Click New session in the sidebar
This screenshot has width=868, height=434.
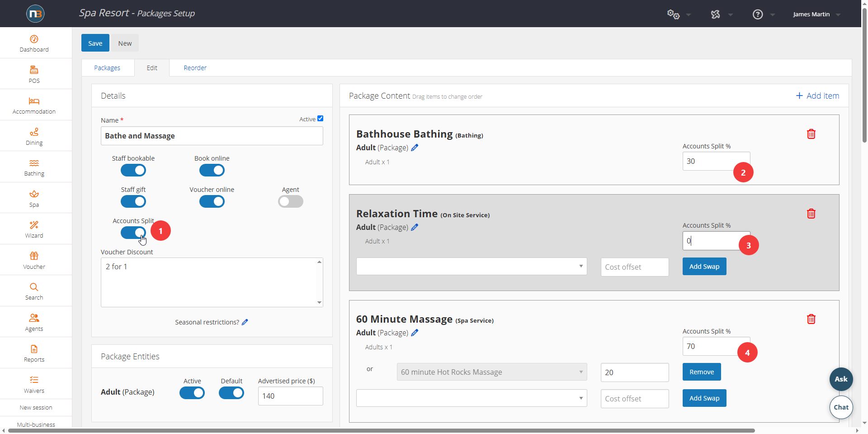(36, 408)
